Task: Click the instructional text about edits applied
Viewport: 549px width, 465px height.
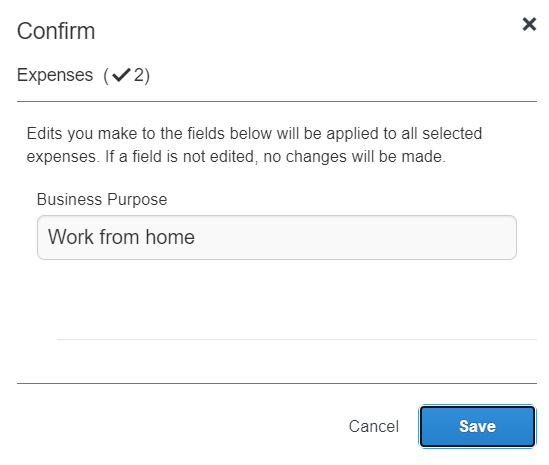Action: click(254, 145)
